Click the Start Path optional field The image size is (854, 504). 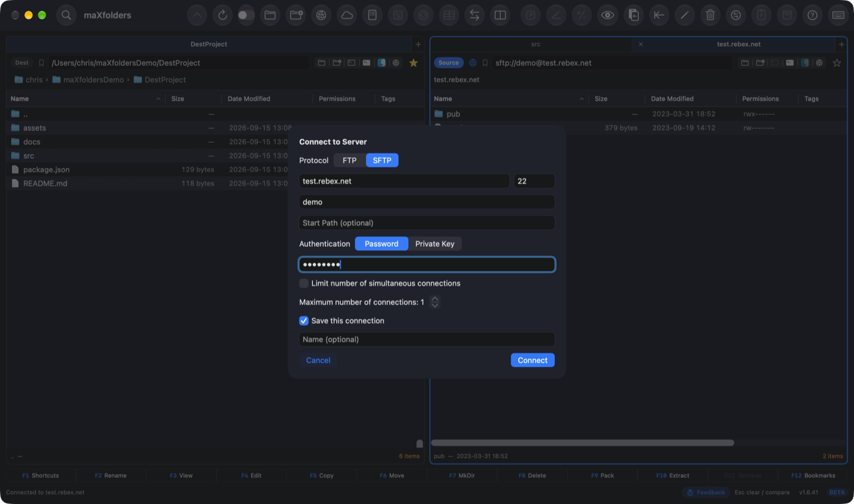click(427, 223)
